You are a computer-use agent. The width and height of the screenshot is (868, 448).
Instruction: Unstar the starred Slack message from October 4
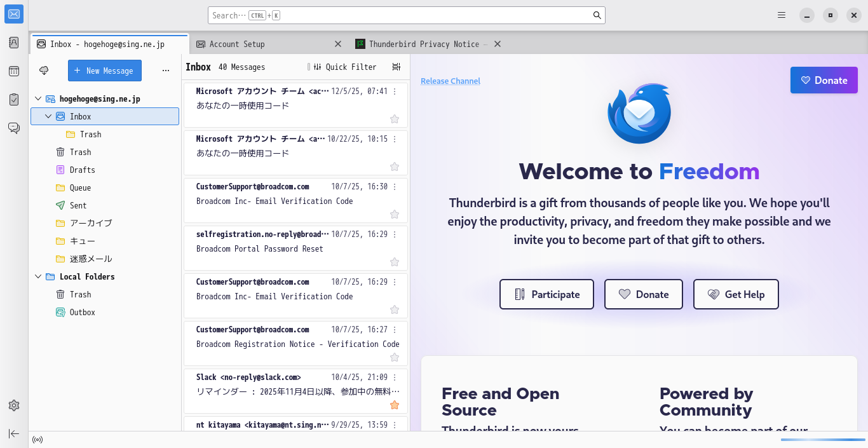pyautogui.click(x=395, y=405)
